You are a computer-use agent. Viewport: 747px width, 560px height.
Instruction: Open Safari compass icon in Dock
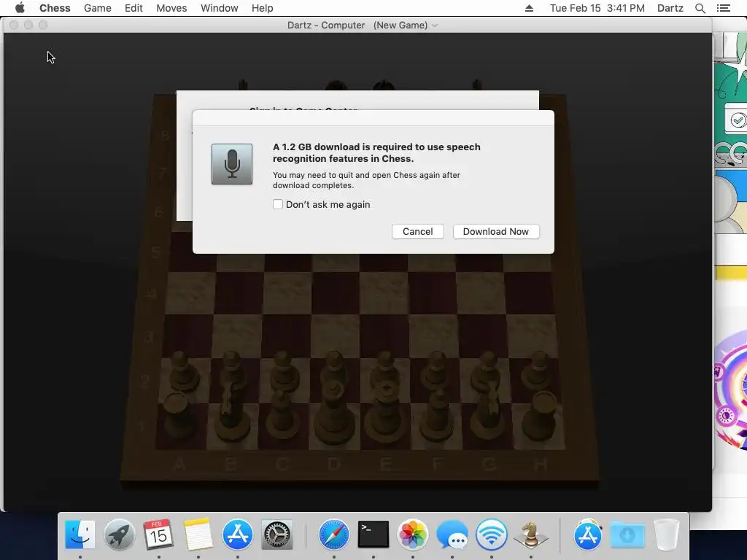[334, 534]
